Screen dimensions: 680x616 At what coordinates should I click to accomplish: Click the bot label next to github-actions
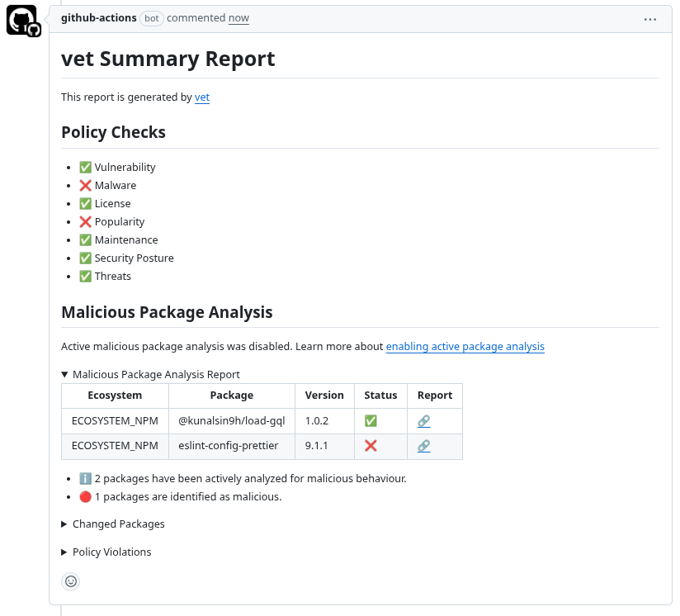[152, 17]
